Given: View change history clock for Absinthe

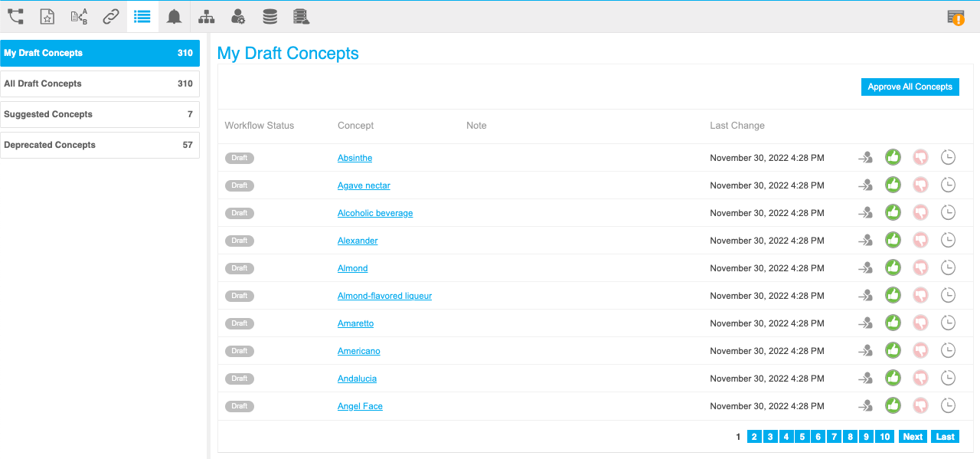Looking at the screenshot, I should tap(948, 157).
